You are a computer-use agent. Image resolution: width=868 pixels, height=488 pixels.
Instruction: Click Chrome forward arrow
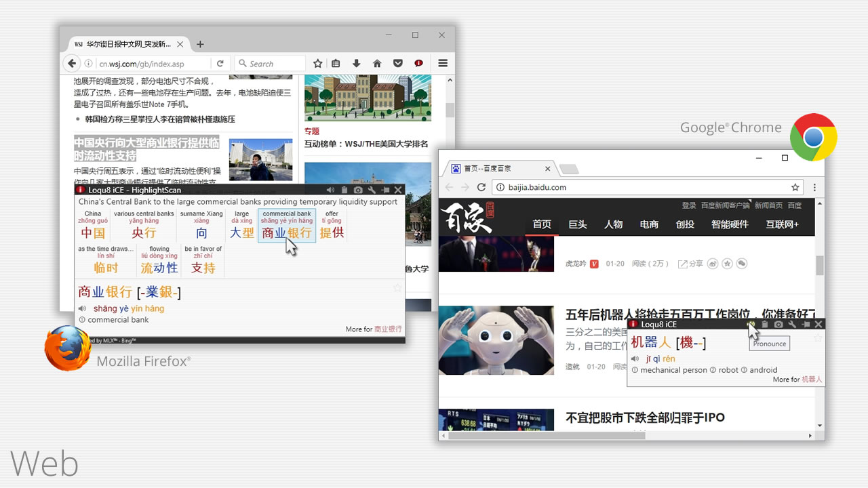[465, 187]
